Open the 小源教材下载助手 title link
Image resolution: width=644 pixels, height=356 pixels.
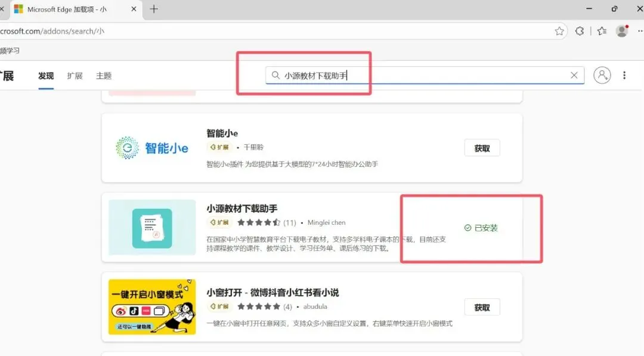click(x=242, y=209)
